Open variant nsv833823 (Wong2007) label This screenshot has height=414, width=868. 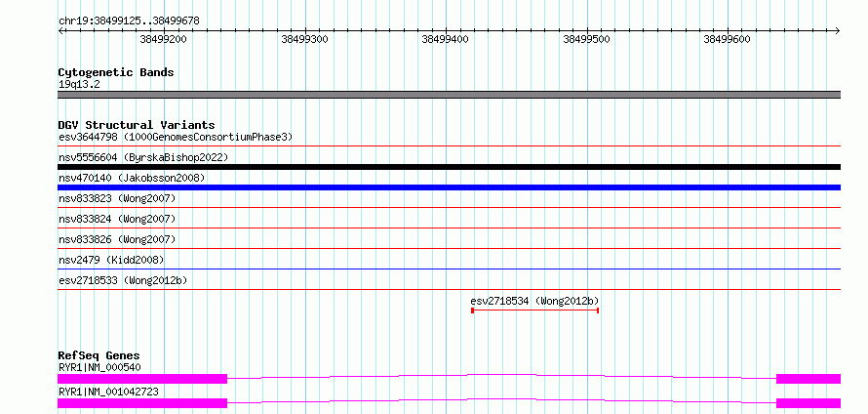click(x=117, y=198)
